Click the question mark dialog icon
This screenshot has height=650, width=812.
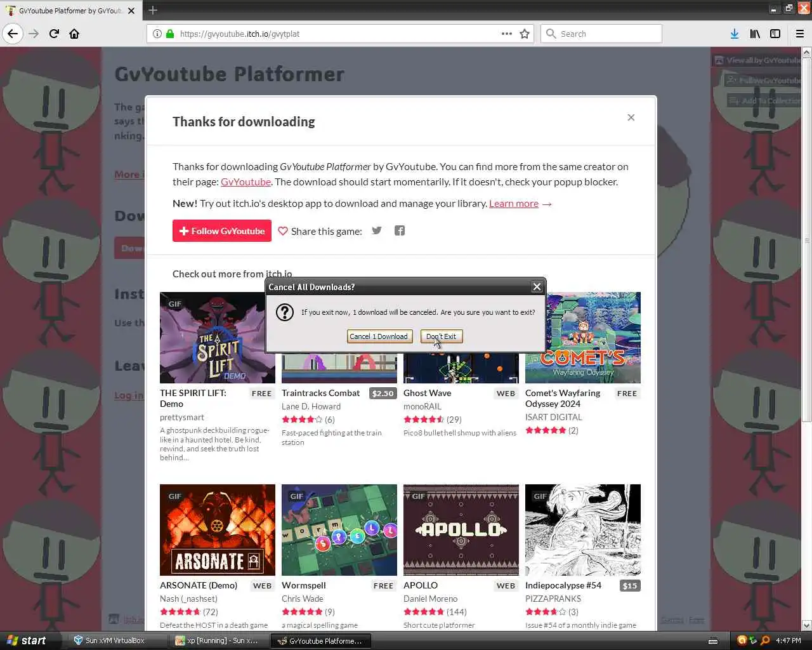pos(285,312)
